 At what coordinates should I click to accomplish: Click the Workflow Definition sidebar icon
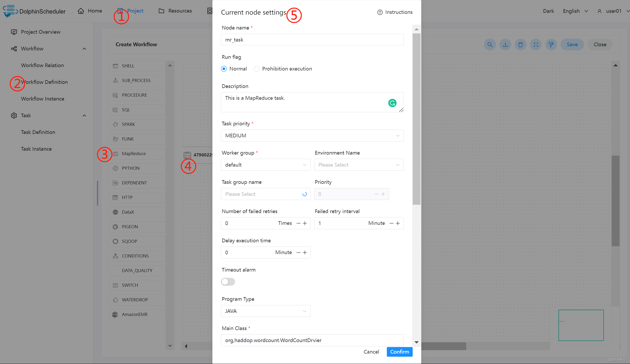(44, 82)
